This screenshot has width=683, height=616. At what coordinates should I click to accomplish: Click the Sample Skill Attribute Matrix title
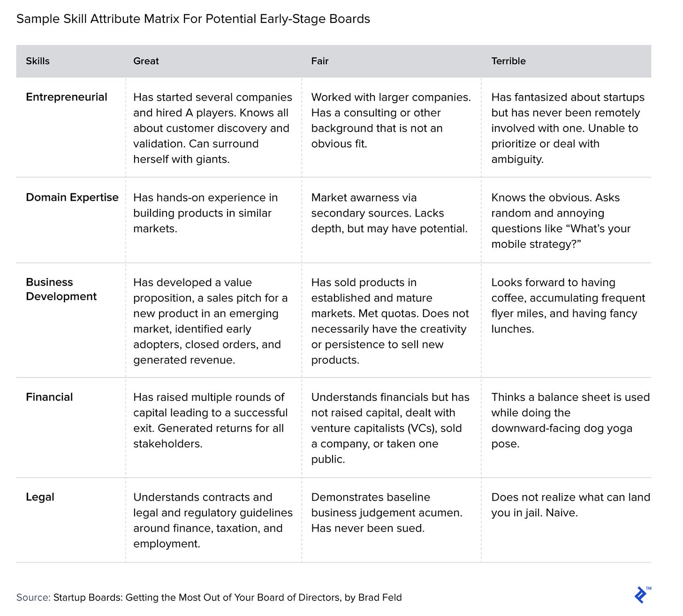click(193, 19)
